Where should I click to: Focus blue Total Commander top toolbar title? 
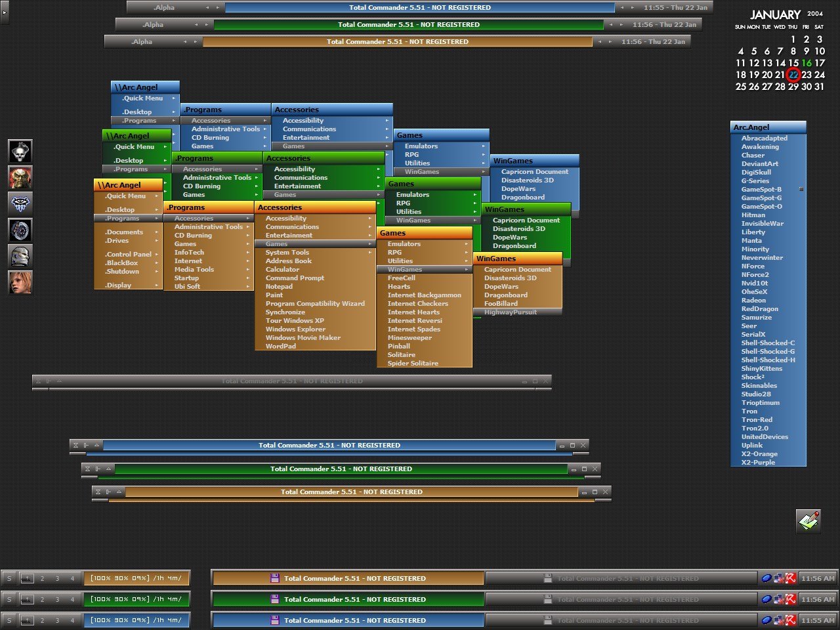tap(420, 8)
